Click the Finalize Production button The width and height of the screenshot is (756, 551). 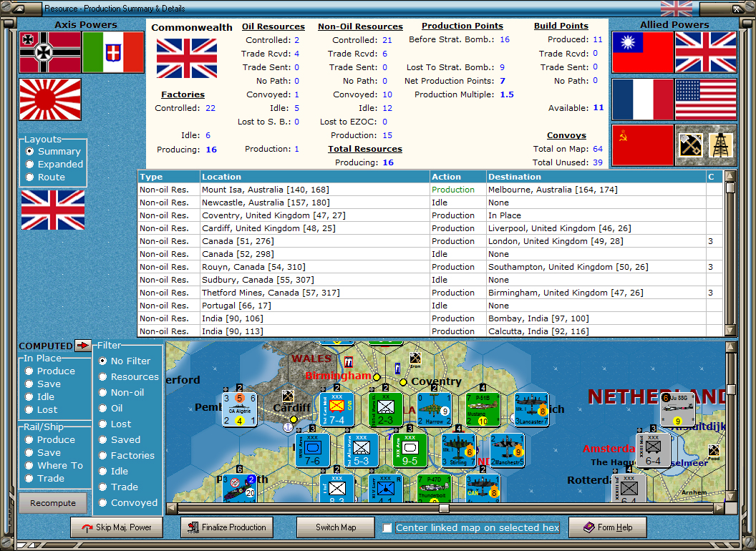227,527
